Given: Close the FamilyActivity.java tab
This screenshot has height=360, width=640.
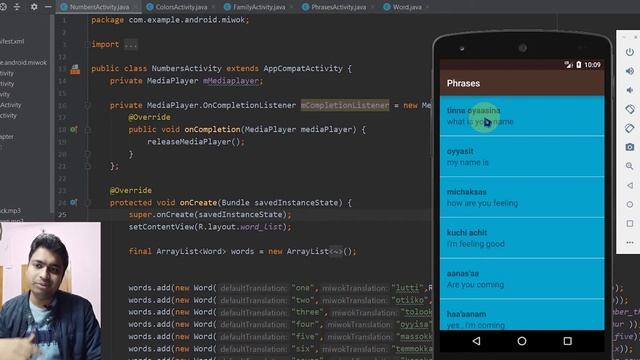Looking at the screenshot, I should pos(291,7).
